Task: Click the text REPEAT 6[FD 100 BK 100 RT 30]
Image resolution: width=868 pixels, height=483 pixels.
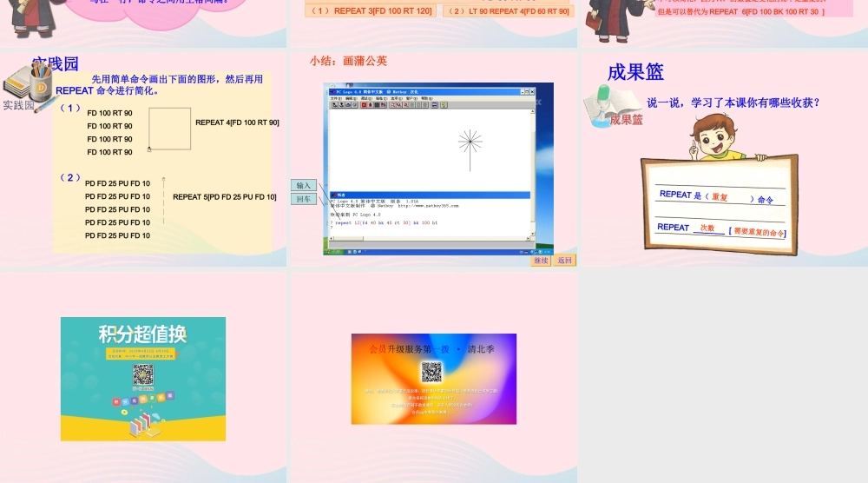Action: coord(767,11)
